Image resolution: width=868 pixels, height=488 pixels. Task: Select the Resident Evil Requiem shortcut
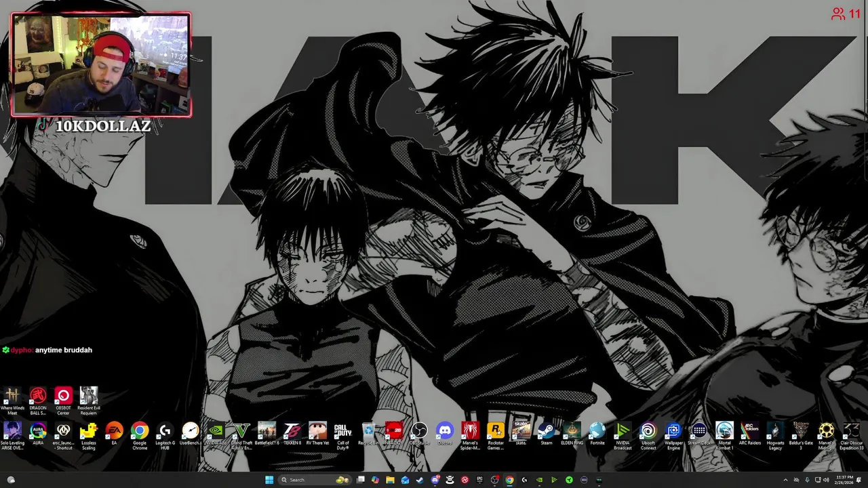coord(89,400)
